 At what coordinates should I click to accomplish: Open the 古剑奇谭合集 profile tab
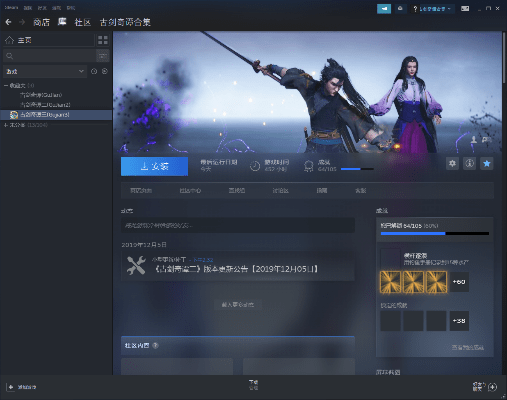tap(125, 22)
